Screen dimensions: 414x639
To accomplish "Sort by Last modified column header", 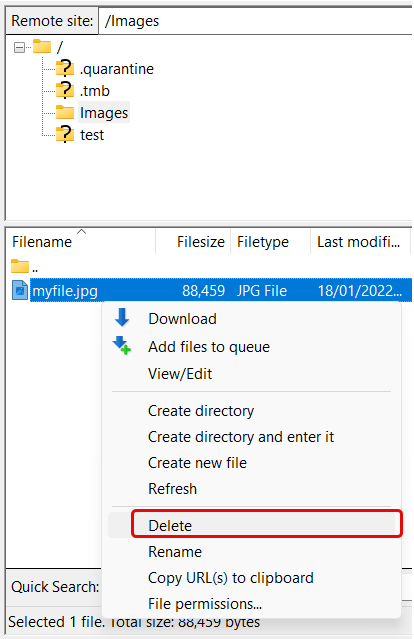I will [360, 242].
